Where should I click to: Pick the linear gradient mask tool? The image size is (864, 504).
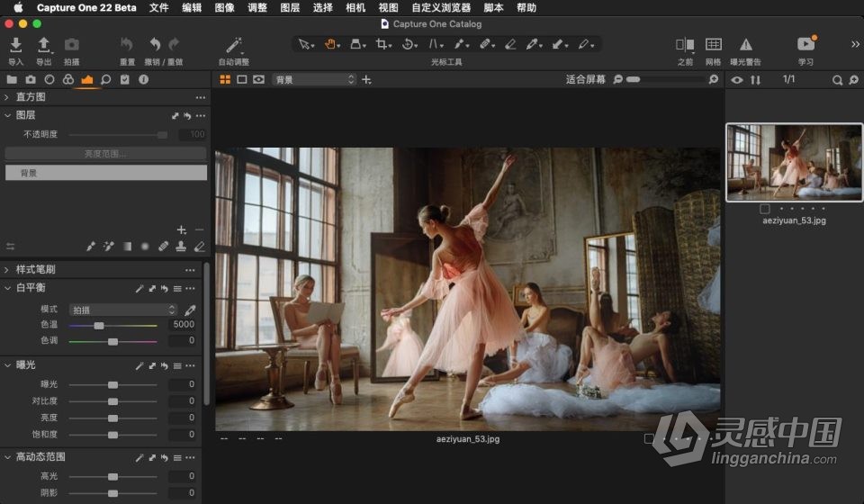[127, 247]
